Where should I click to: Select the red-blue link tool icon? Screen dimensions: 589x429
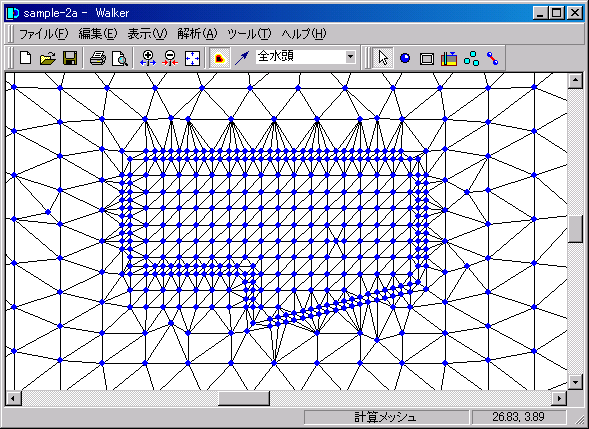pyautogui.click(x=492, y=58)
